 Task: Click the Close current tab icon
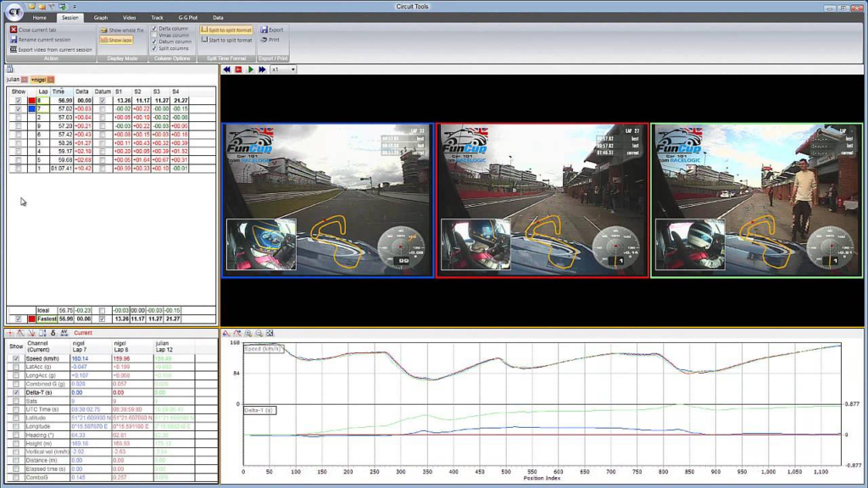[x=14, y=30]
